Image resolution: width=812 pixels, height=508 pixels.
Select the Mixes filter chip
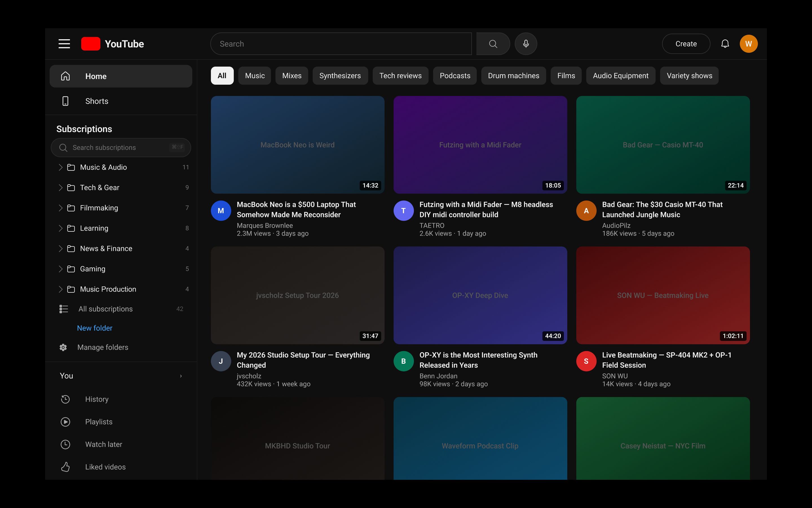coord(292,76)
